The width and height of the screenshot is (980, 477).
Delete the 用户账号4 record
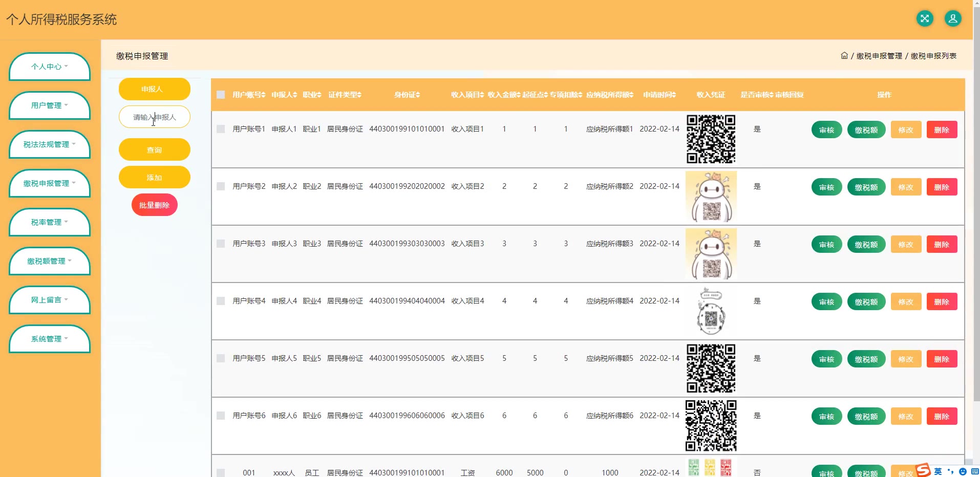click(x=942, y=301)
